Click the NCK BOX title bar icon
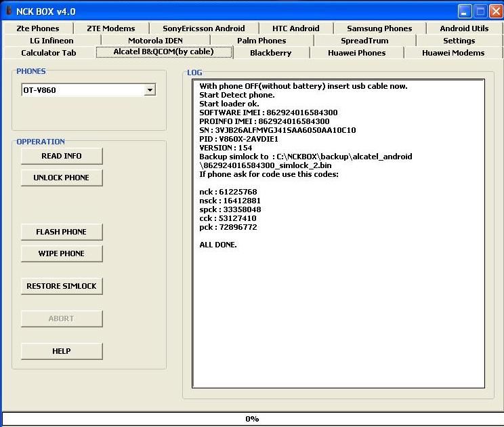The width and height of the screenshot is (504, 427). click(x=9, y=11)
